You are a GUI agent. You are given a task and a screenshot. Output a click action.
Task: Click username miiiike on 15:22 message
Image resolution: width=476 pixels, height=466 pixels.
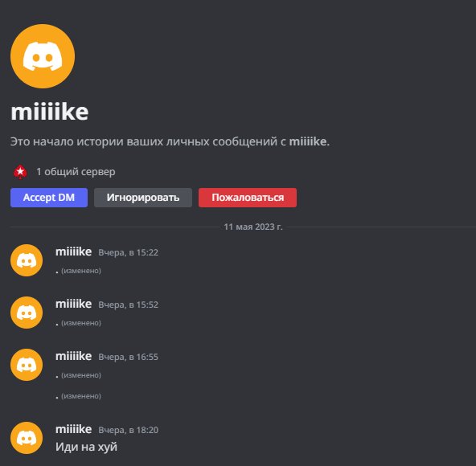pos(73,251)
